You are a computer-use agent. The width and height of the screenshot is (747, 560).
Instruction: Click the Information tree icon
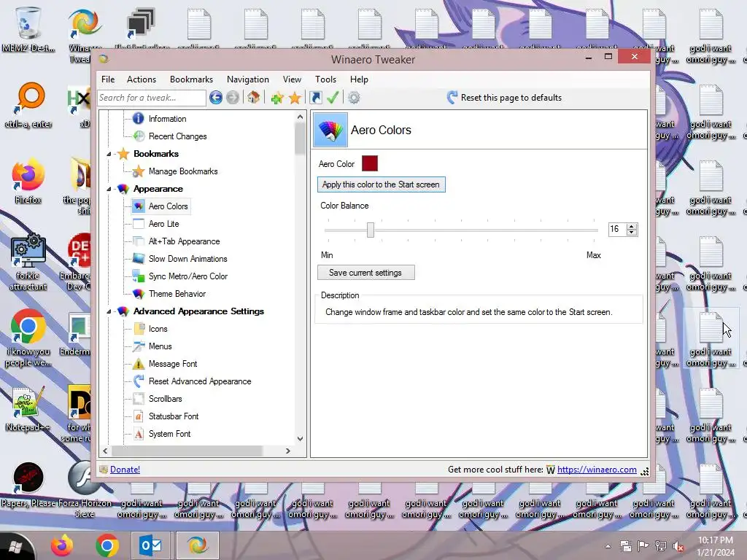pyautogui.click(x=138, y=119)
